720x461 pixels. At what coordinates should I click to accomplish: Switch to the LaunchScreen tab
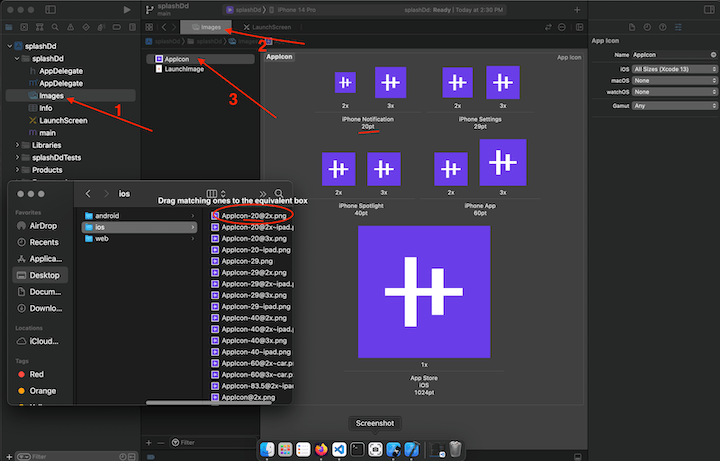pyautogui.click(x=265, y=27)
